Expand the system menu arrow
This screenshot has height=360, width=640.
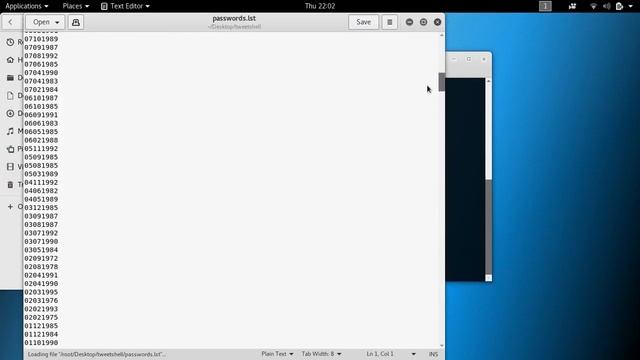point(631,6)
